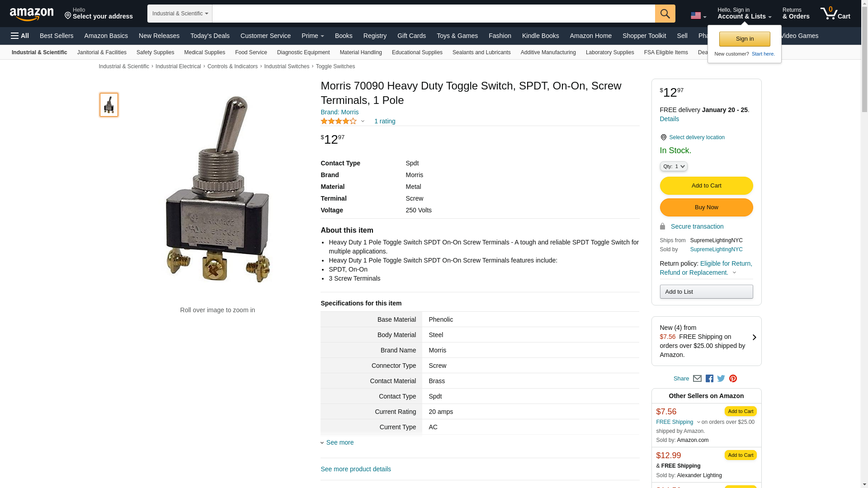Screen dimensions: 868x488
Task: Click the Buy Now button
Action: pyautogui.click(x=706, y=207)
